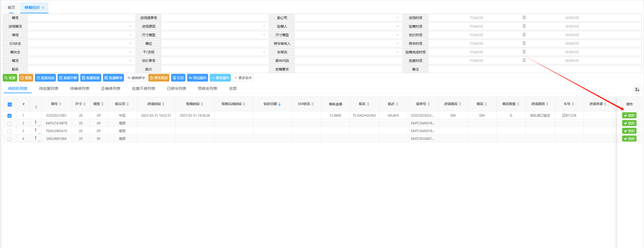644x248 pixels.
Task: Click 估价 button for row SEKU9001064
Action: click(x=629, y=139)
